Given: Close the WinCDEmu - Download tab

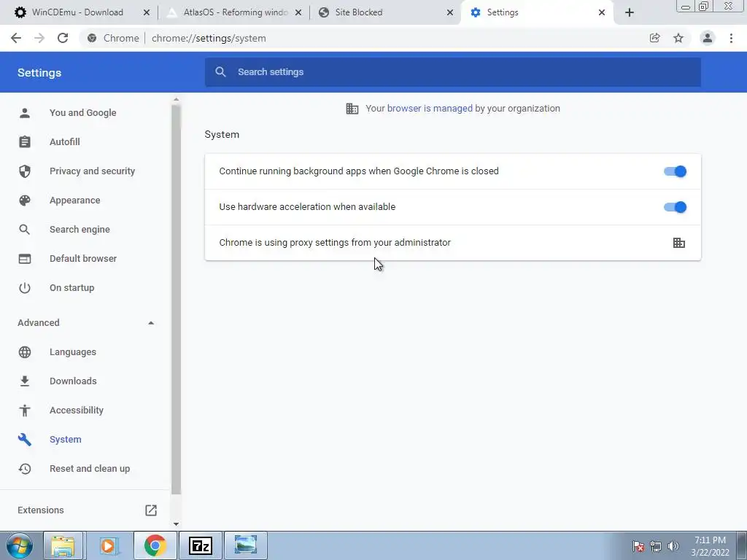Looking at the screenshot, I should tap(146, 12).
